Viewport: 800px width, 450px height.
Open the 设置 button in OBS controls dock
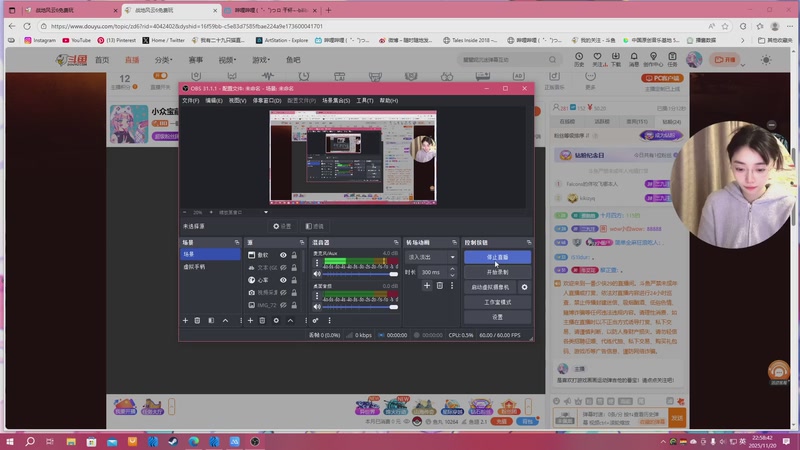[x=497, y=317]
